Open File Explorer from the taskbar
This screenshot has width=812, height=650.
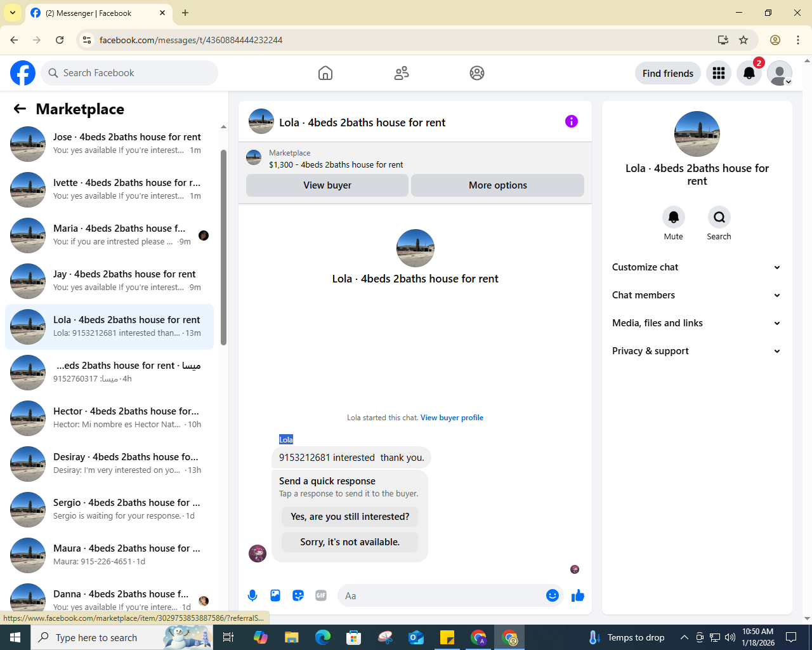291,637
